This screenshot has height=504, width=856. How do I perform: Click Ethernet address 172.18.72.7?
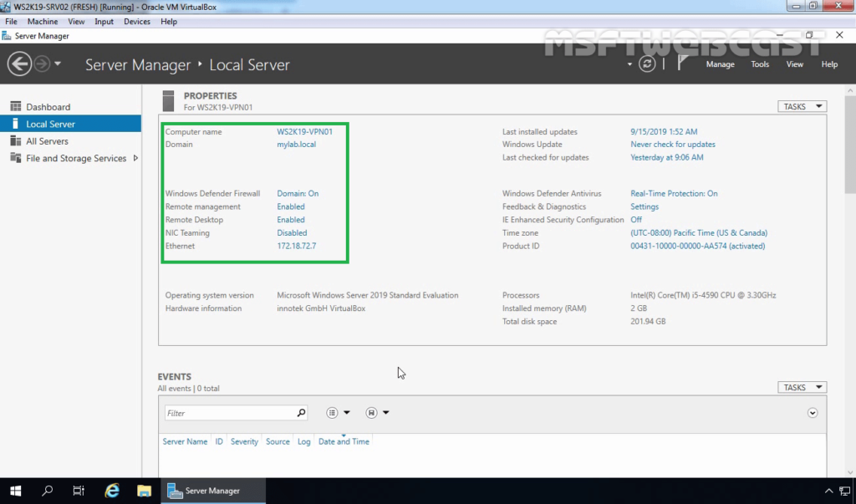pos(297,246)
